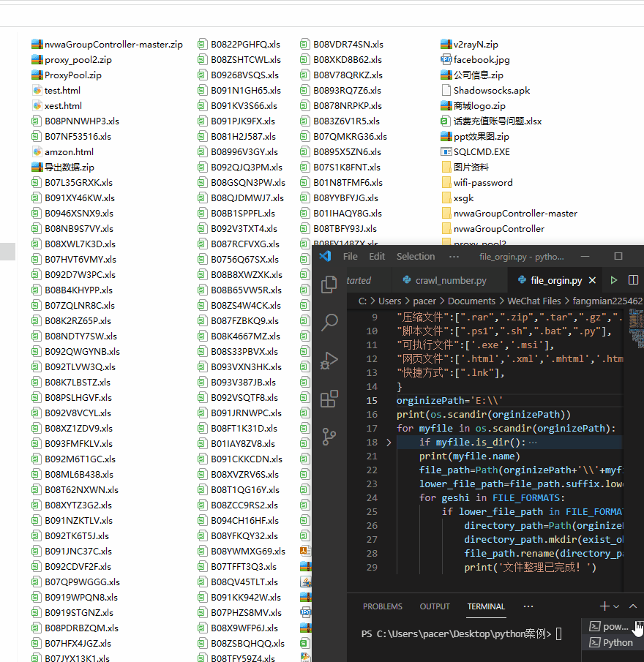
Task: Open the Extensions view icon
Action: tap(329, 398)
